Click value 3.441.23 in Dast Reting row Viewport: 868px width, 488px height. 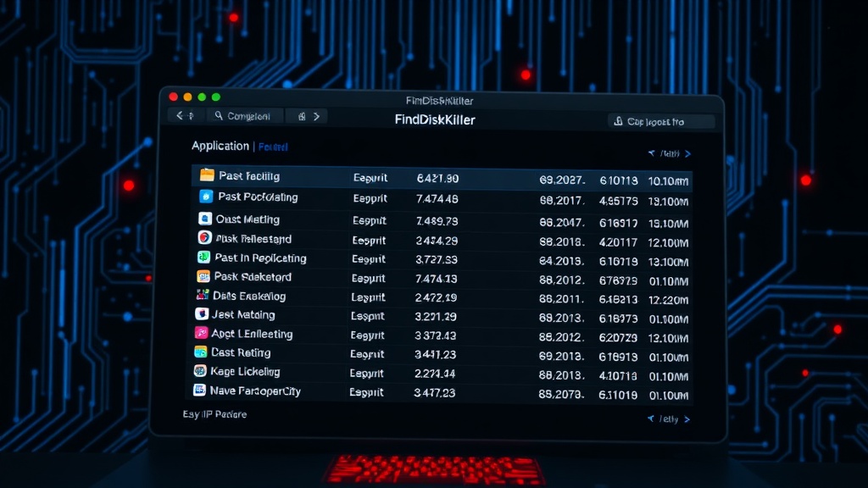(435, 355)
